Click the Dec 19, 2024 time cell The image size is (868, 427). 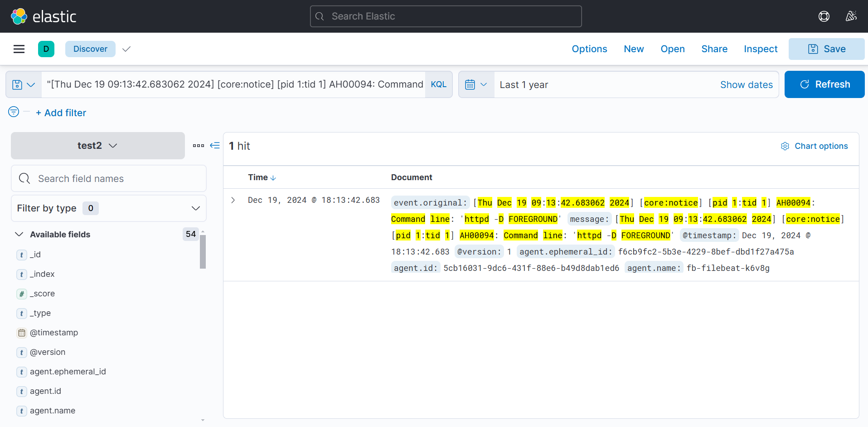point(314,200)
